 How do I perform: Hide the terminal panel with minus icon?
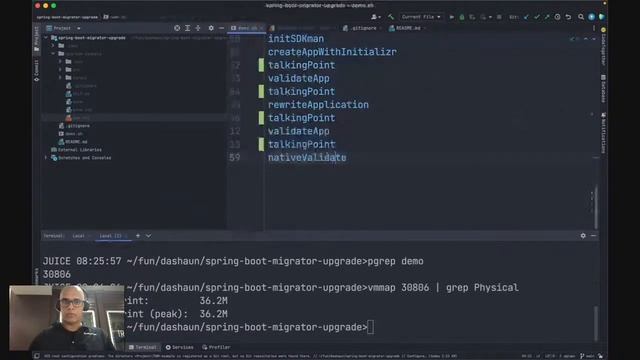[593, 236]
